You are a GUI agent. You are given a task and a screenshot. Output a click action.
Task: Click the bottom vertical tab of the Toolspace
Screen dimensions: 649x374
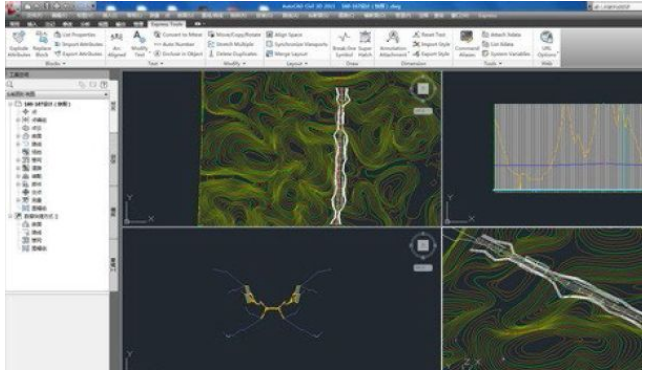coord(113,265)
